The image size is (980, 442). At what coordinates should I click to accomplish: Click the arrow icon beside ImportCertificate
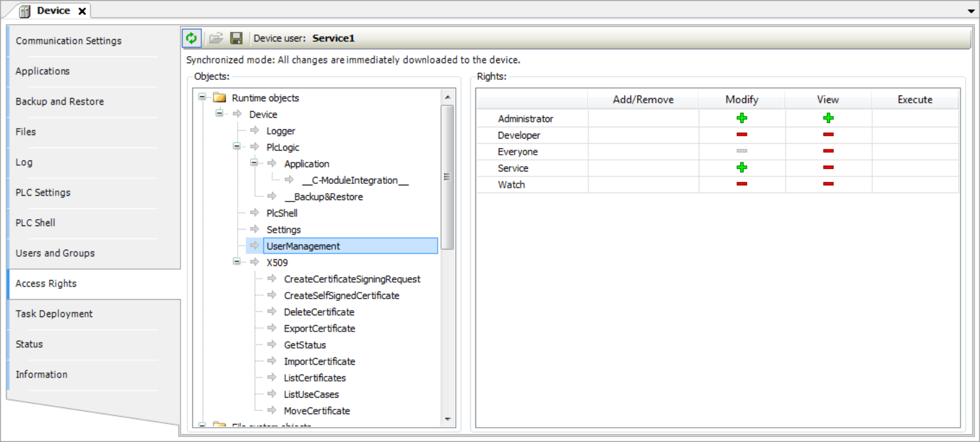272,361
